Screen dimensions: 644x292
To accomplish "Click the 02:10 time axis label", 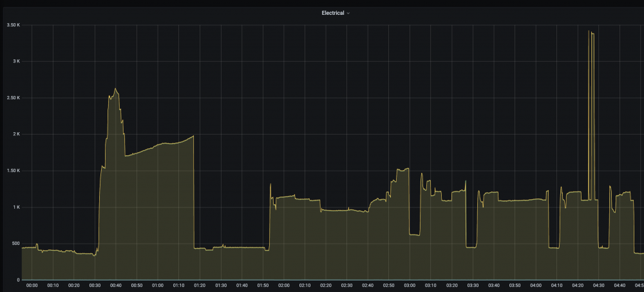I will 305,286.
